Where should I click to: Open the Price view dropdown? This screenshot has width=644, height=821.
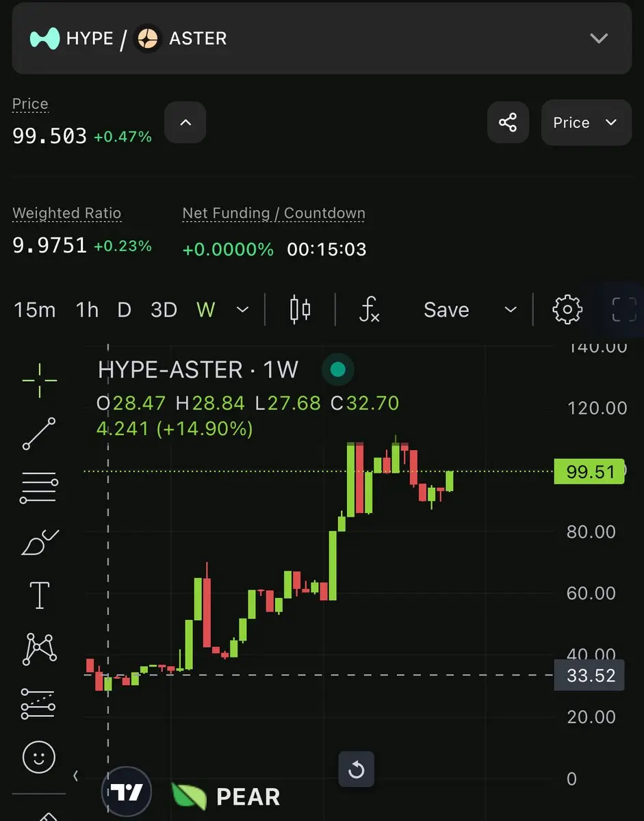(x=586, y=123)
